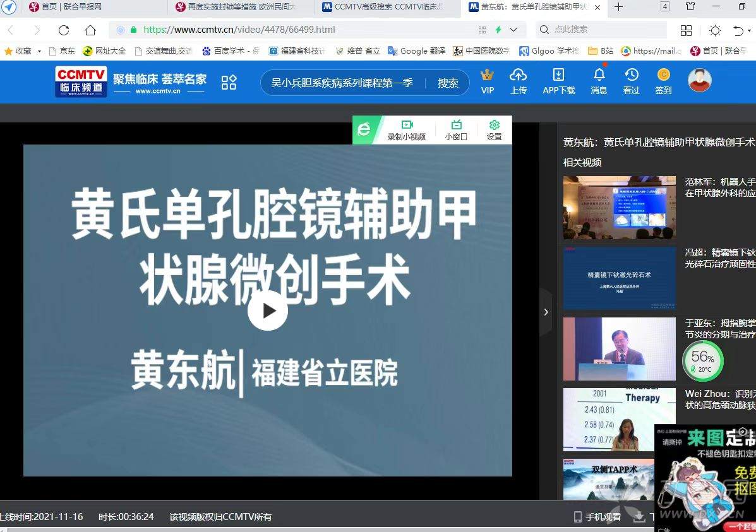The width and height of the screenshot is (756, 532).
Task: Open 消息 notifications bell
Action: click(599, 75)
